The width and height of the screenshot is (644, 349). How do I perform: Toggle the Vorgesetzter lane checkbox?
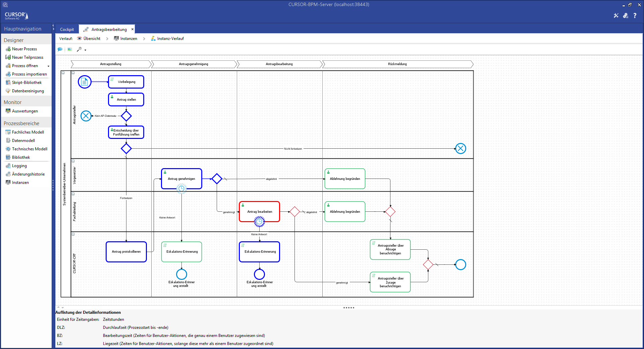[x=73, y=161]
